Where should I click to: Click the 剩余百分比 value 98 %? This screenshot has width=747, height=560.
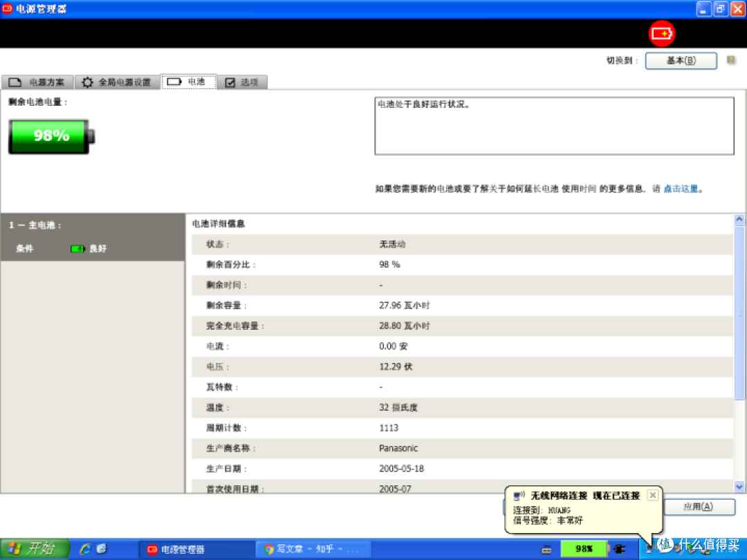click(x=389, y=265)
